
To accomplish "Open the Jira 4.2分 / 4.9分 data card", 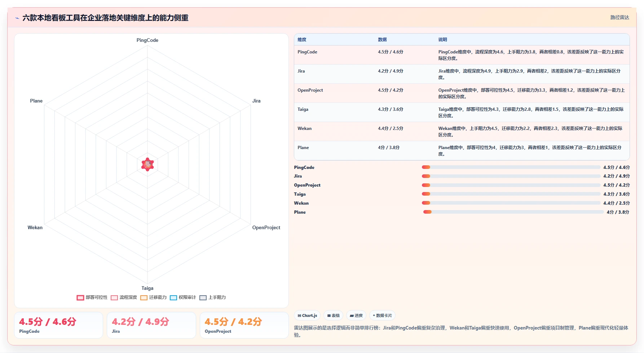I will coord(151,325).
